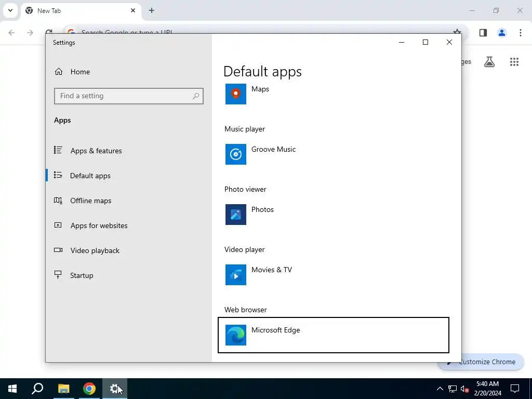Viewport: 532px width, 399px height.
Task: Open File Explorer from taskbar
Action: (x=63, y=389)
